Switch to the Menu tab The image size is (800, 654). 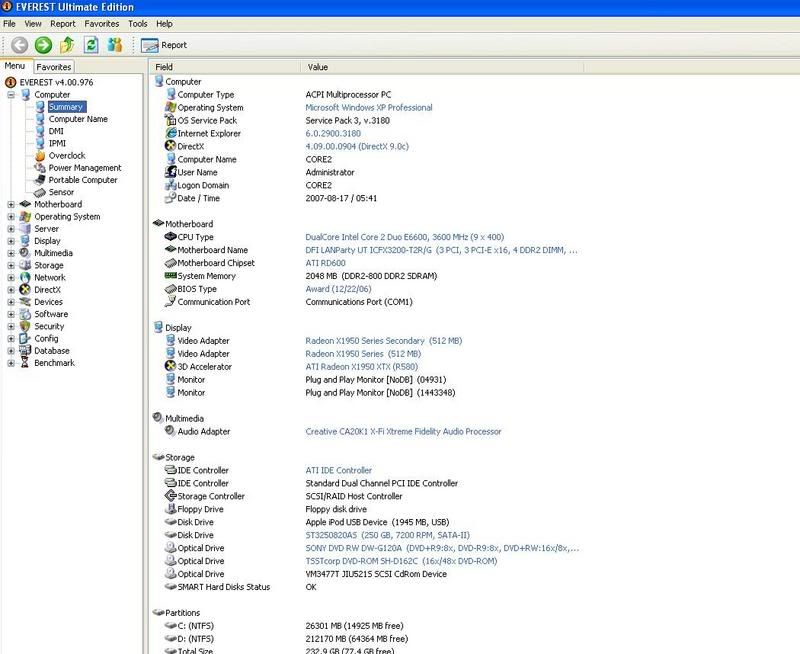[x=15, y=66]
